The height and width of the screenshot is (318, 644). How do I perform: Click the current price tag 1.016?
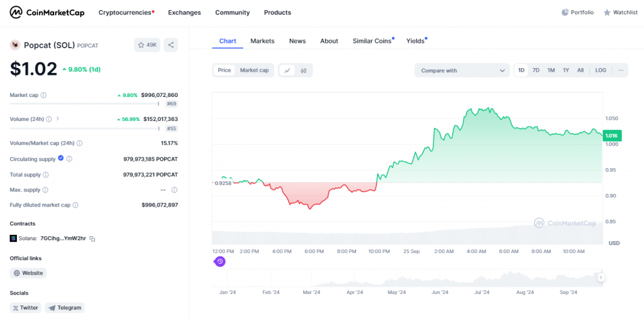(x=613, y=136)
